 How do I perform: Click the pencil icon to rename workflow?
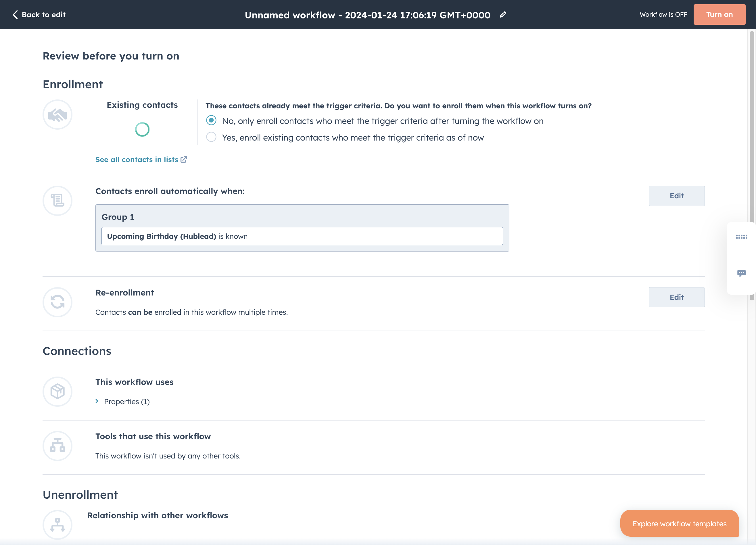503,15
